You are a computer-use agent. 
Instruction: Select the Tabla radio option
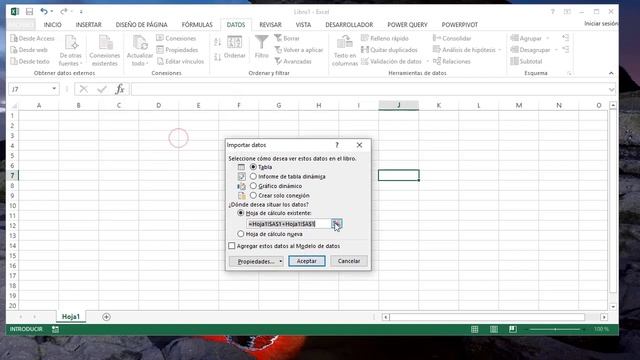[253, 167]
